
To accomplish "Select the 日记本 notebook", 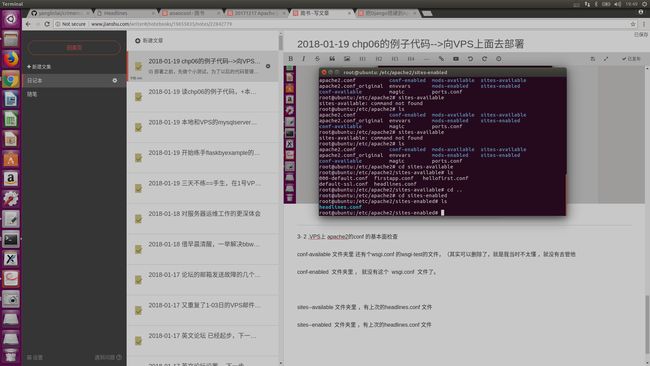I will point(75,80).
